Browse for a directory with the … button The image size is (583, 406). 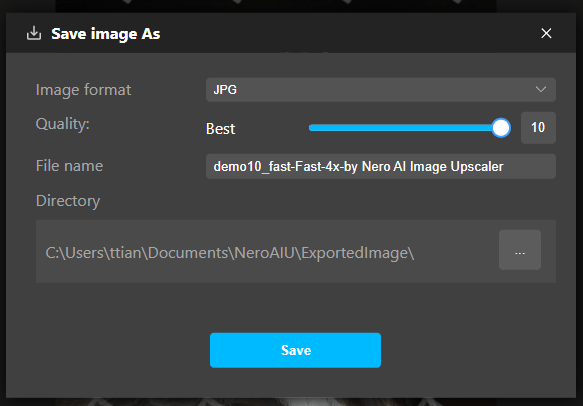[519, 250]
